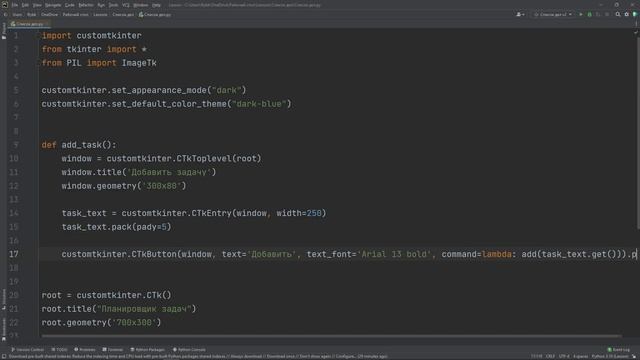Click the 'def add_task():' line
Viewport: 640px width, 360px height.
coord(79,145)
